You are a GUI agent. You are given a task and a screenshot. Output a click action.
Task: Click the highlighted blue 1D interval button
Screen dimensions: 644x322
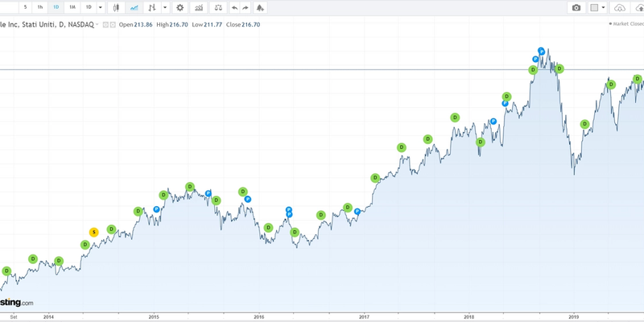pyautogui.click(x=56, y=7)
